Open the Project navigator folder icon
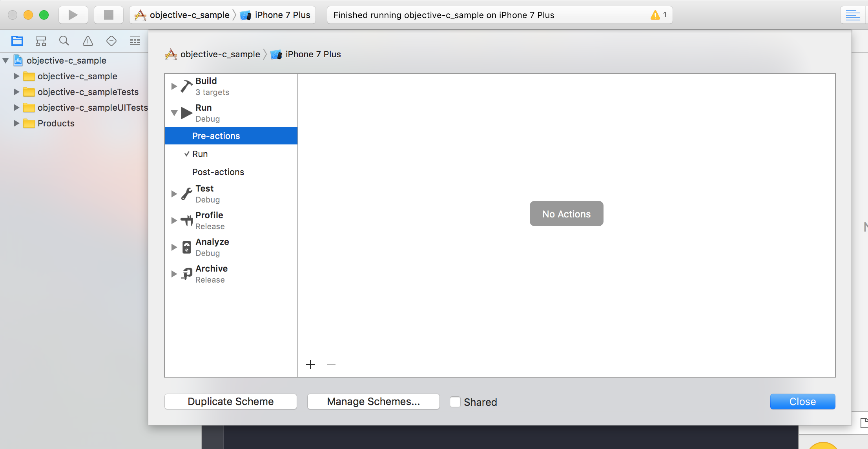868x449 pixels. pyautogui.click(x=17, y=41)
